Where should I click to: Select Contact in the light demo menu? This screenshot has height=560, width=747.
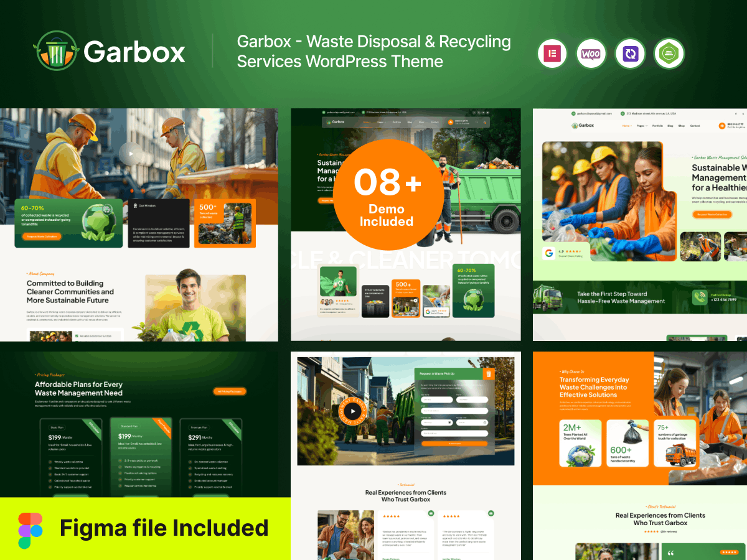pyautogui.click(x=695, y=125)
